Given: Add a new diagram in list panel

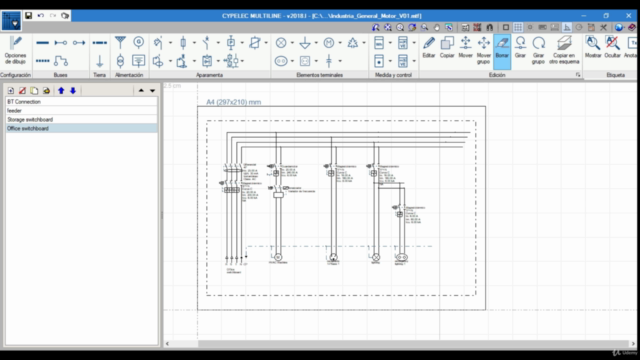Looking at the screenshot, I should (x=11, y=91).
